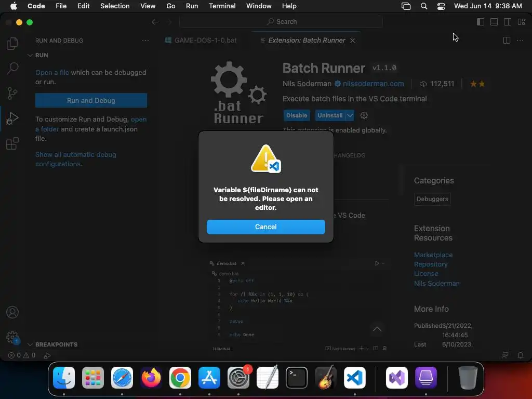532x399 pixels.
Task: Open the nilssoderman.com publisher link
Action: (373, 84)
